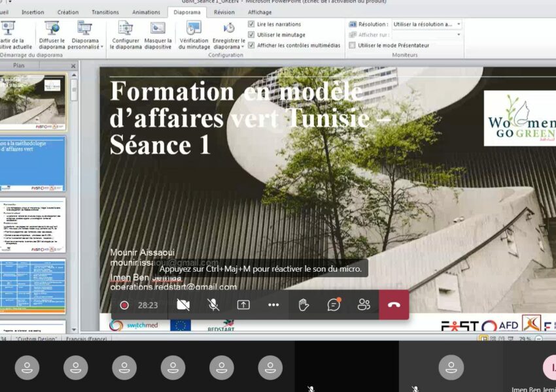Click the Français (France) language indicator
This screenshot has height=392, width=556.
tap(86, 339)
